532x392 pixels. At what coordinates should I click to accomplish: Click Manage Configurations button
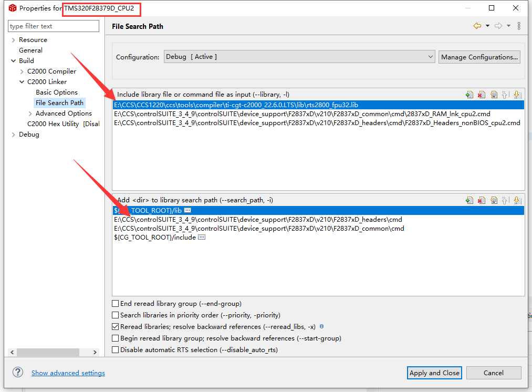(x=479, y=57)
